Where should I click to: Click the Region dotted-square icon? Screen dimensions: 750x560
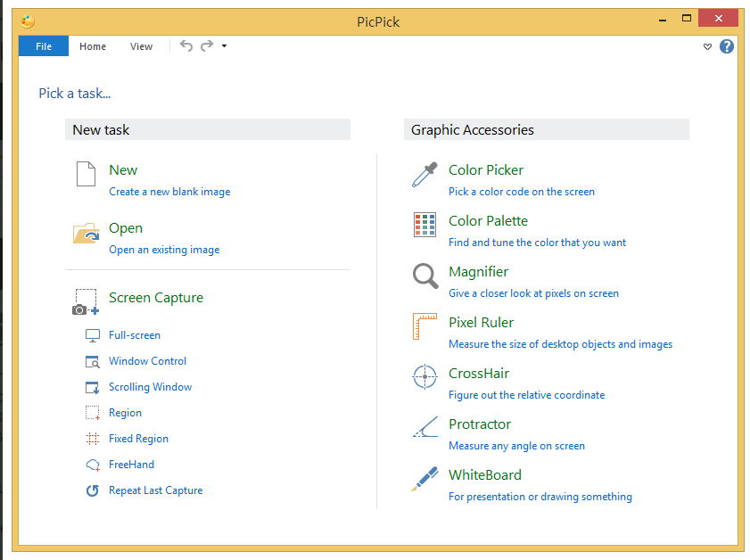pos(93,413)
